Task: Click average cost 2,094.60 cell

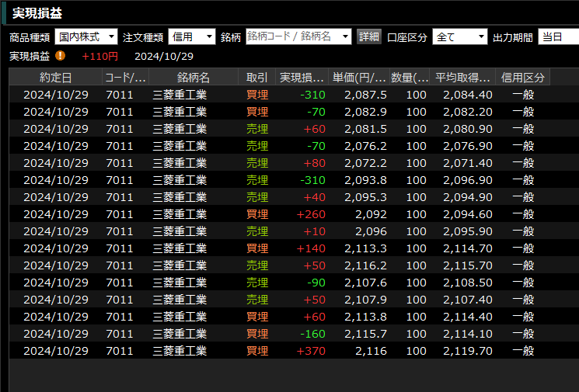Action: click(x=468, y=214)
